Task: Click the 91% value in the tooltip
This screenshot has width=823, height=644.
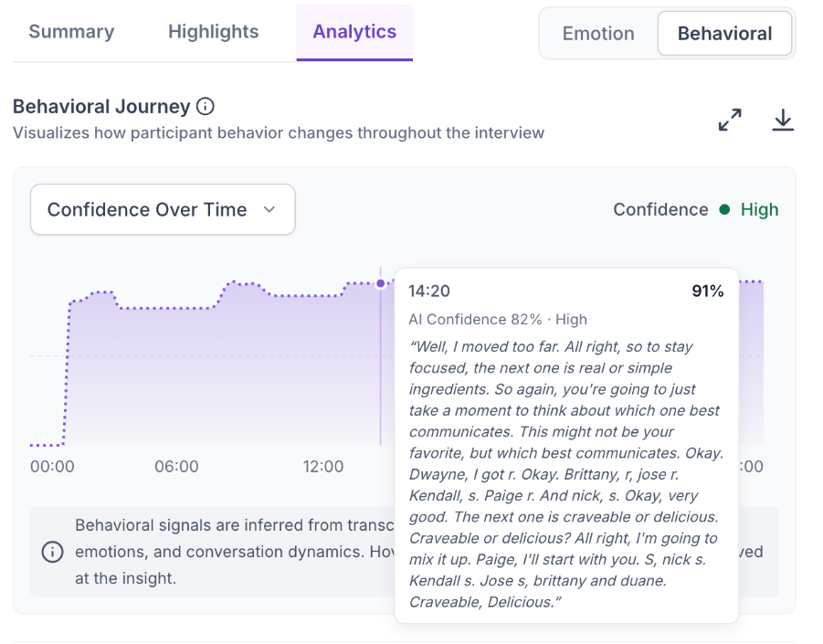Action: [708, 290]
